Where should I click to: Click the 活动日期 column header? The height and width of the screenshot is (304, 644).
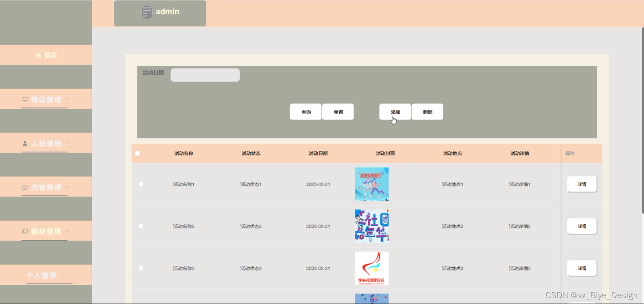318,154
